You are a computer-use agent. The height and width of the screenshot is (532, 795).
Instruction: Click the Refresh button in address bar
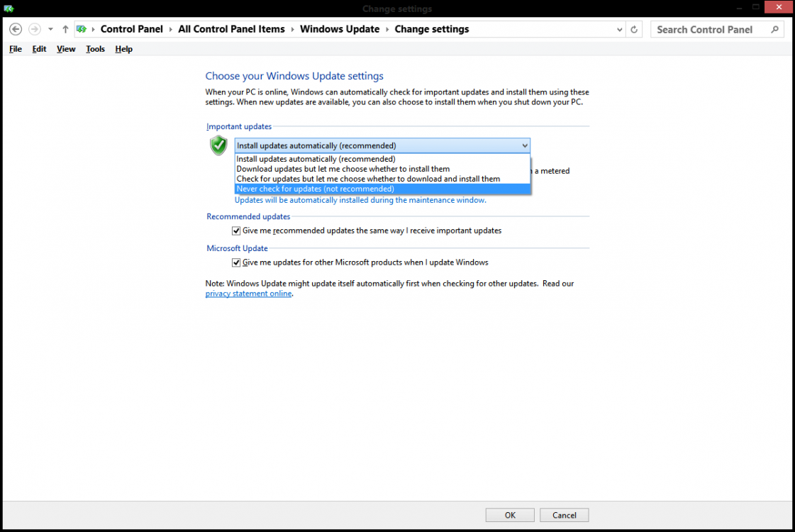(634, 29)
